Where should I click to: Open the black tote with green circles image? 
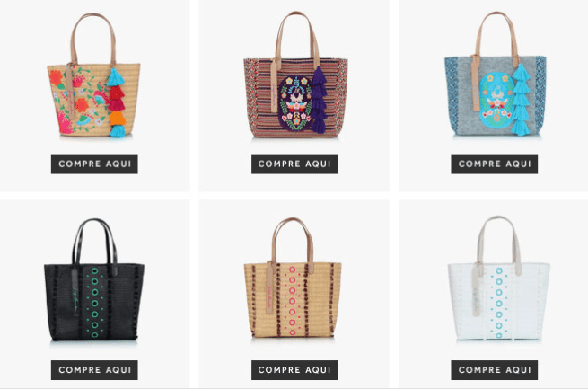(x=94, y=279)
